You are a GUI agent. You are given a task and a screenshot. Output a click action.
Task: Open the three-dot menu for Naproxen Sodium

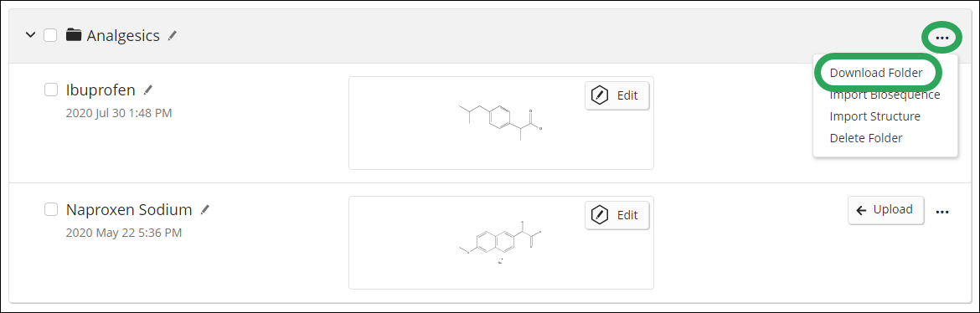pos(941,212)
